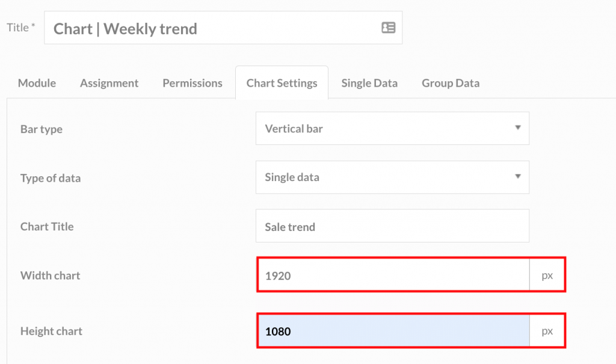Viewport: 616px width, 364px height.
Task: Open the Single data dropdown
Action: coord(392,177)
